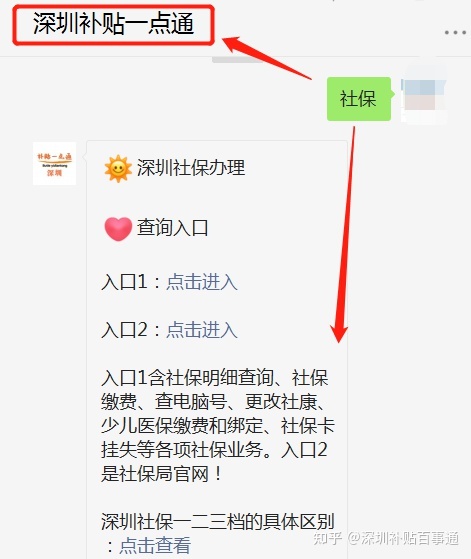The width and height of the screenshot is (471, 559).
Task: Click the blurred user avatar
Action: click(424, 94)
